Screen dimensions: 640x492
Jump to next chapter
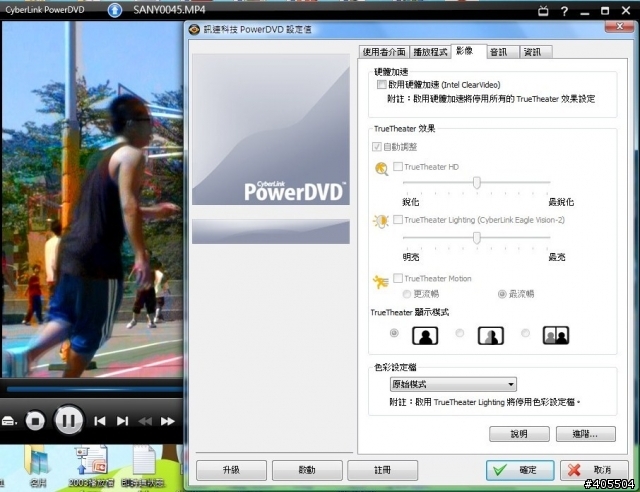122,421
